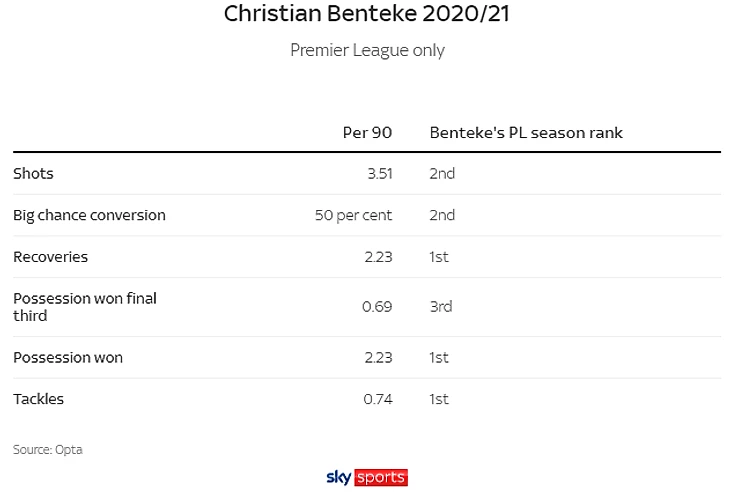This screenshot has width=730, height=492.
Task: Click the 1st rank for Tackles
Action: click(439, 399)
